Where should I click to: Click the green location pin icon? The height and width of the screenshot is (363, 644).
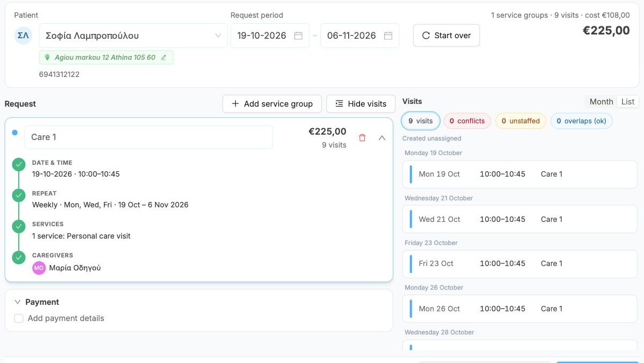pos(47,58)
